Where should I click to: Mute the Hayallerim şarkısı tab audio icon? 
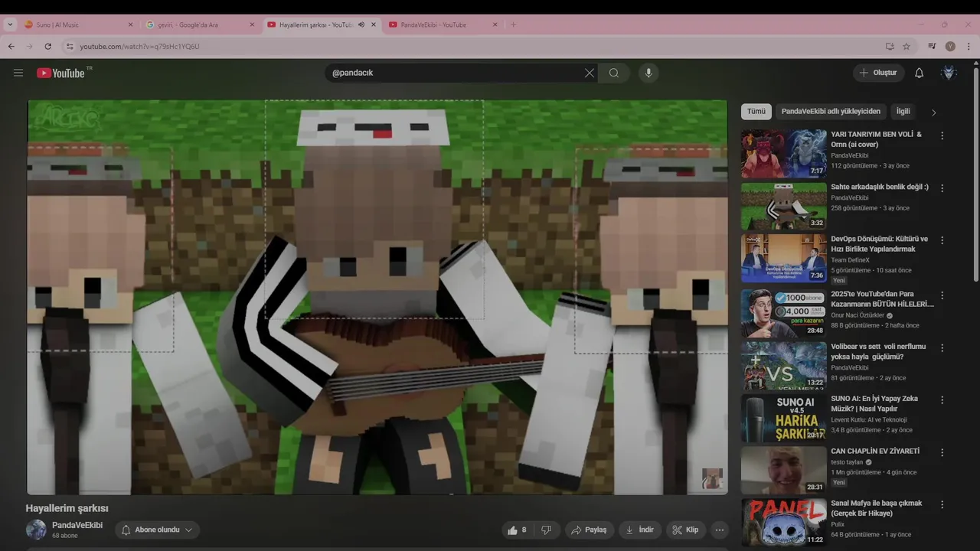(361, 24)
